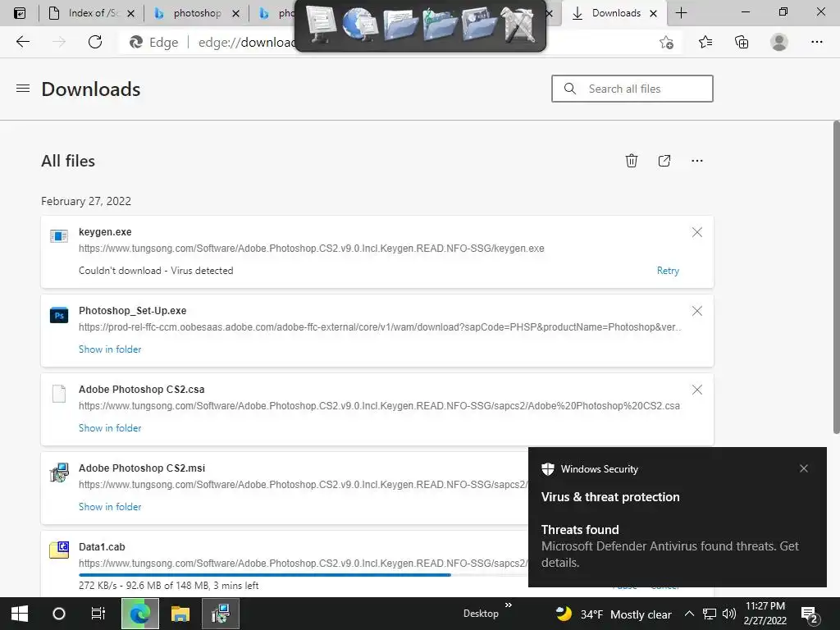The height and width of the screenshot is (630, 840).
Task: Select Microsoft Edge in taskbar
Action: point(139,614)
